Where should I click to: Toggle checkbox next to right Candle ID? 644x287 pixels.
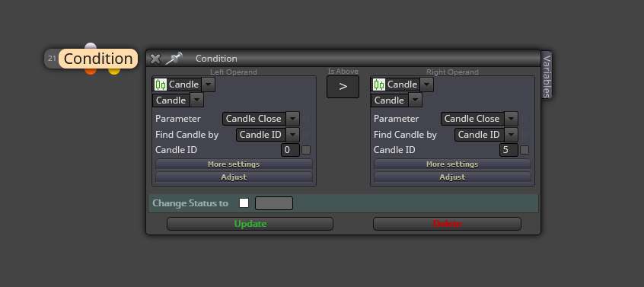click(524, 150)
